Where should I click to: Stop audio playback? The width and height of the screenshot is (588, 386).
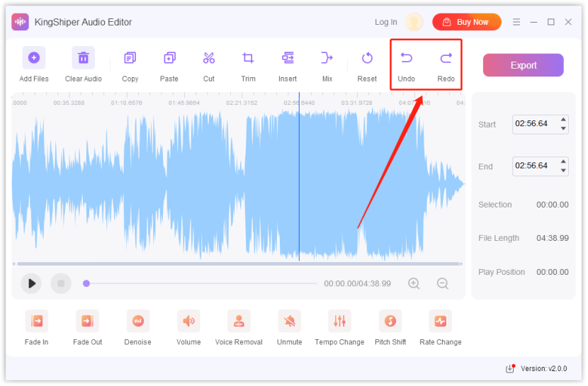tap(61, 284)
